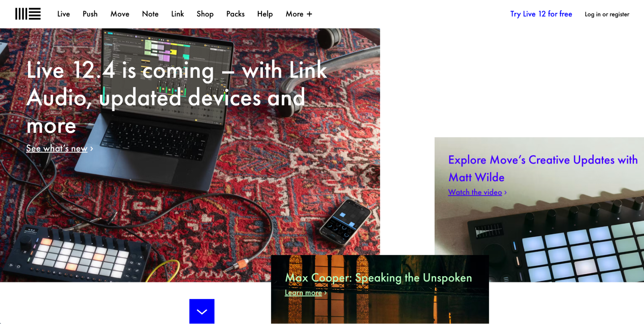Follow the See what's new link
This screenshot has width=644, height=324.
[x=57, y=148]
